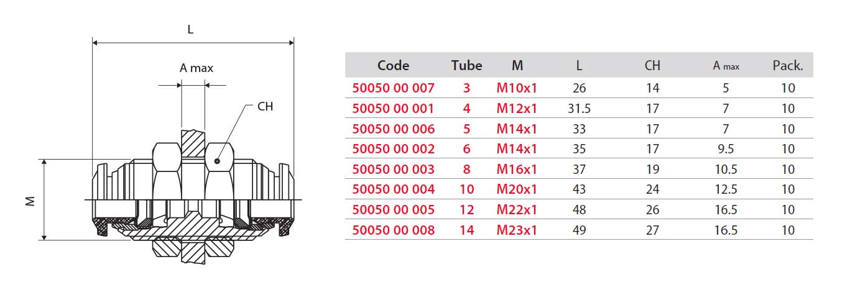
Task: Click CH value 27
Action: coord(652,230)
